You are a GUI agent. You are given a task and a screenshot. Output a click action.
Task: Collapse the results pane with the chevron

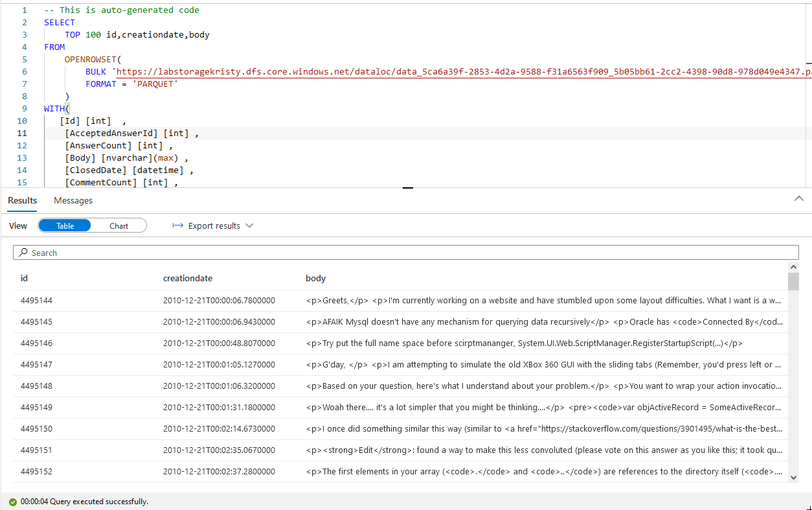click(x=798, y=200)
